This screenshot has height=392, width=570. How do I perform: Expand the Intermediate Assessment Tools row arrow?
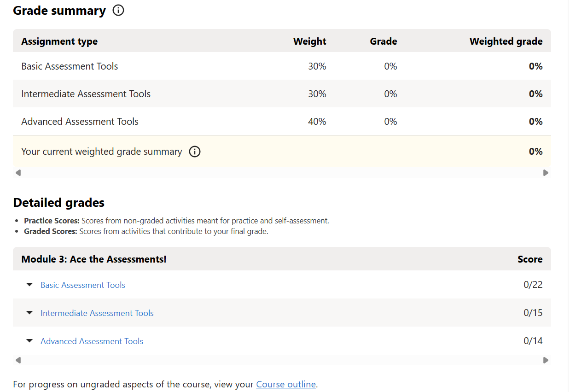click(x=29, y=313)
